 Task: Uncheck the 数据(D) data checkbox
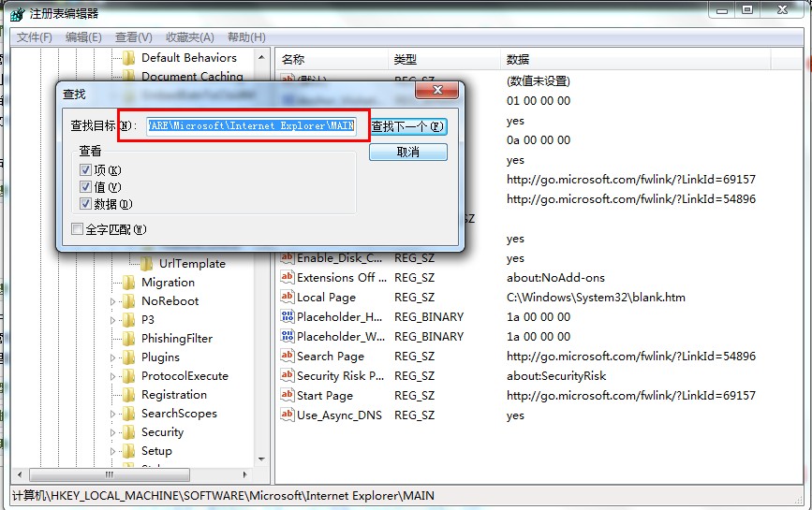(85, 204)
